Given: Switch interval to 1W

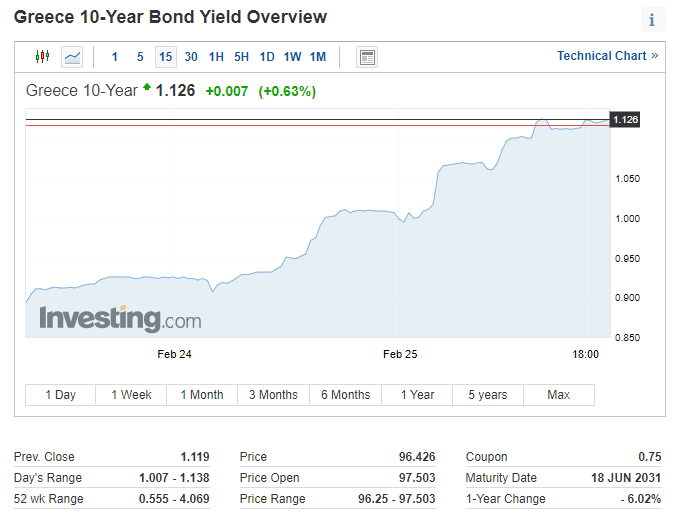Looking at the screenshot, I should tap(292, 57).
